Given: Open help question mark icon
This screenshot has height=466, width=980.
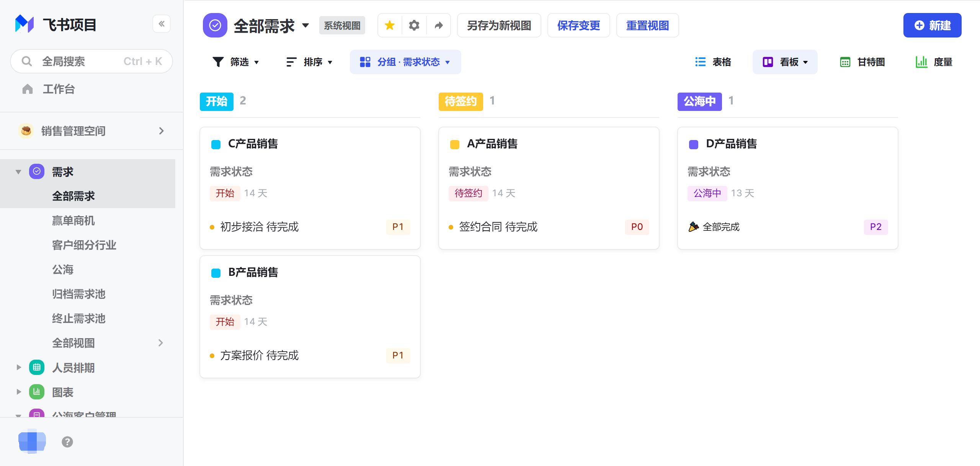Looking at the screenshot, I should (67, 442).
